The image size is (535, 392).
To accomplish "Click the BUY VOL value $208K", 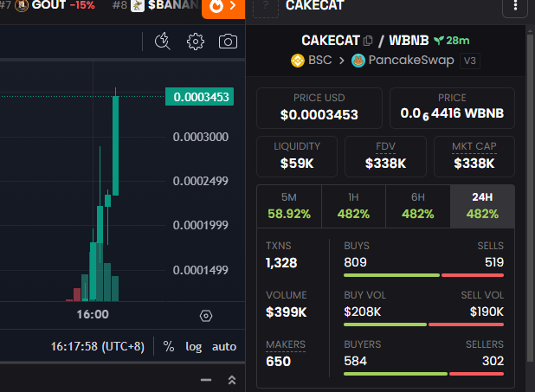I will tap(363, 312).
